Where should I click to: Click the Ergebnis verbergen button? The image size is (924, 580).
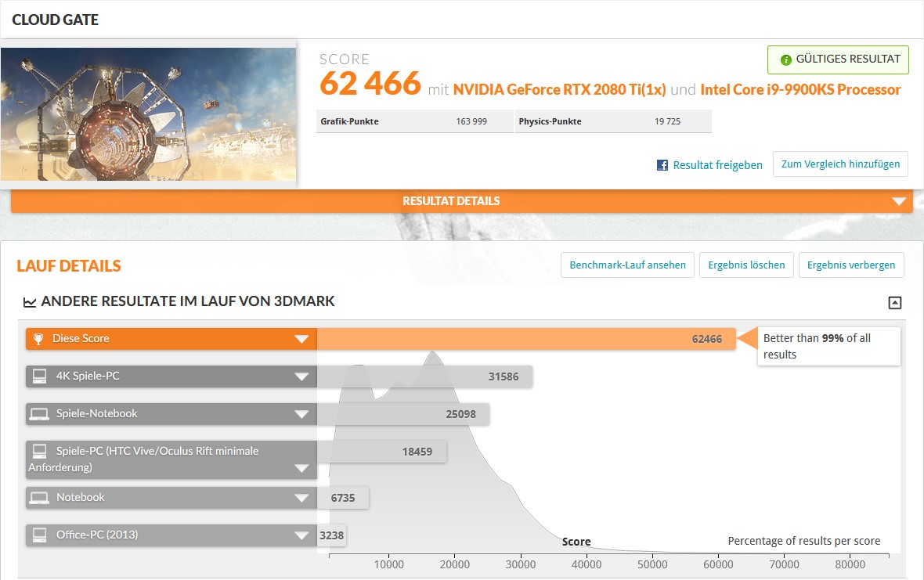[x=851, y=265]
